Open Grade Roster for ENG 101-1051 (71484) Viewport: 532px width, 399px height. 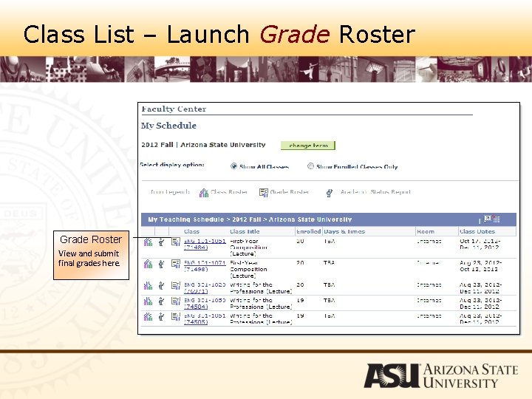(x=175, y=242)
